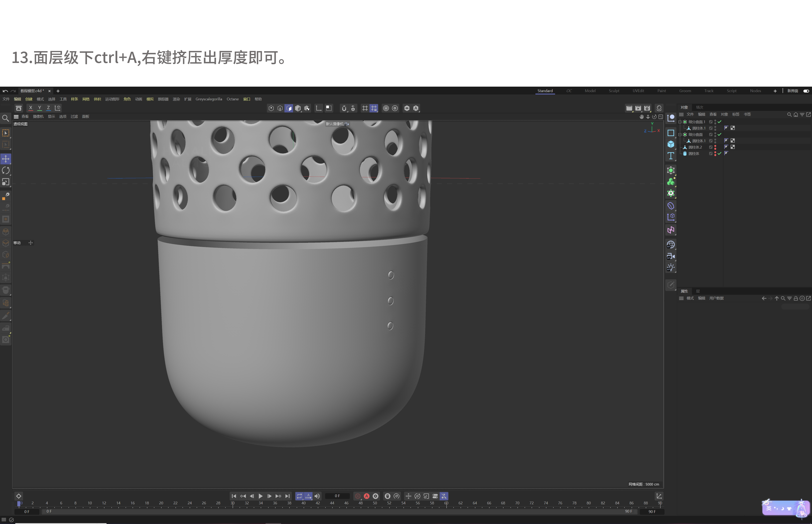Toggle X axis lock button
812x524 pixels.
click(31, 108)
